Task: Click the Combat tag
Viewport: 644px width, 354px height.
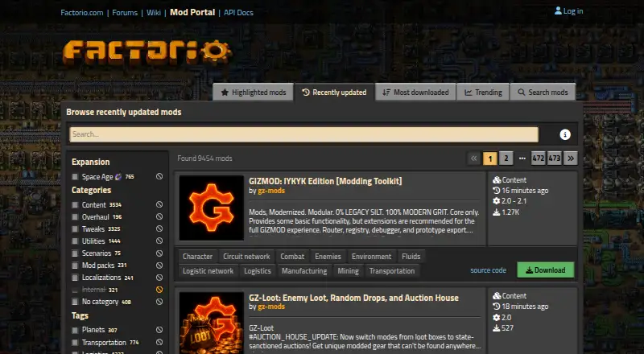Action: 292,257
